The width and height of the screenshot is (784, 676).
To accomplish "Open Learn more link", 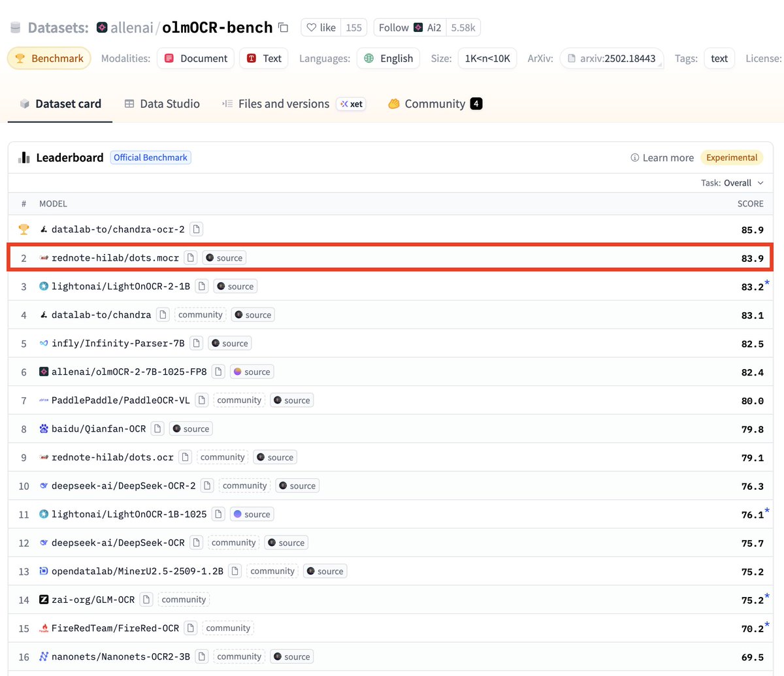I will [662, 157].
